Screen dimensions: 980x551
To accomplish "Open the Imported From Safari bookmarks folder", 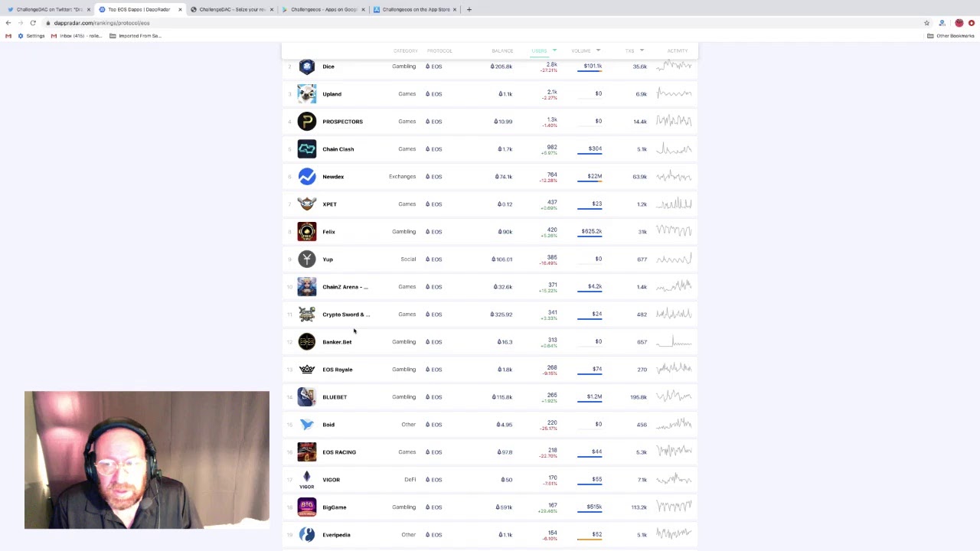I will pos(136,36).
